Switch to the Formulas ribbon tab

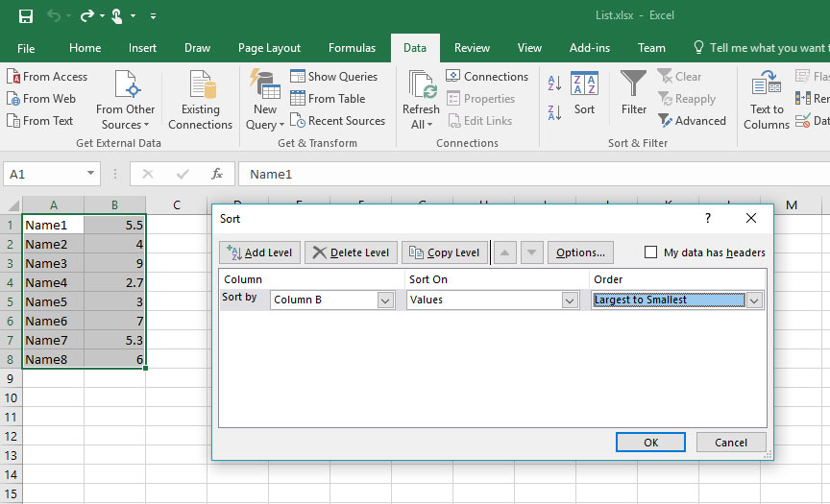click(x=352, y=48)
